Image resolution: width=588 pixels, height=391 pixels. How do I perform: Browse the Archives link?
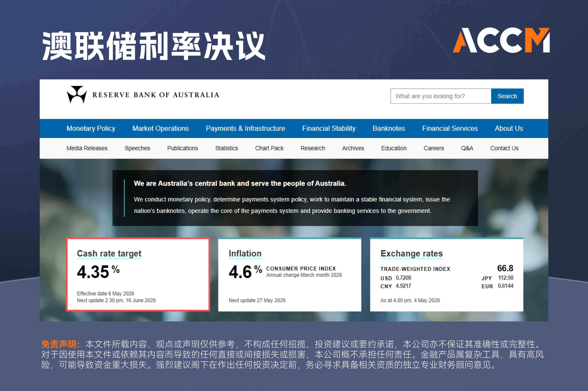point(353,148)
